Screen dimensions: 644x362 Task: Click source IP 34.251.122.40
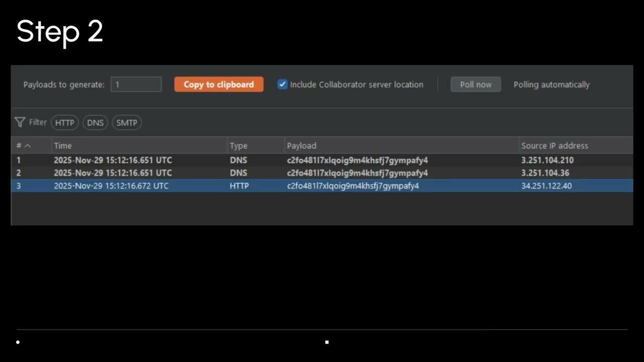click(546, 186)
